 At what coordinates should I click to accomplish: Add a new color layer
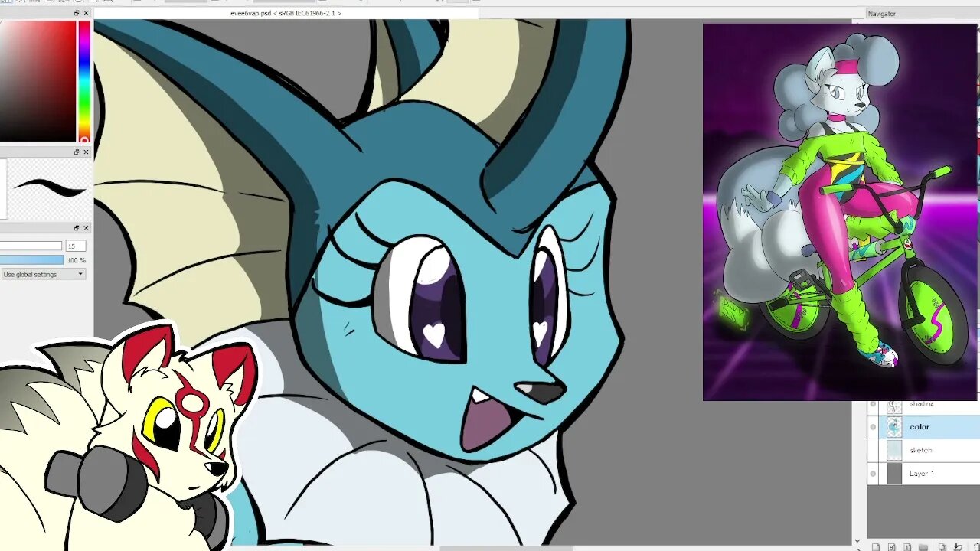click(x=876, y=546)
